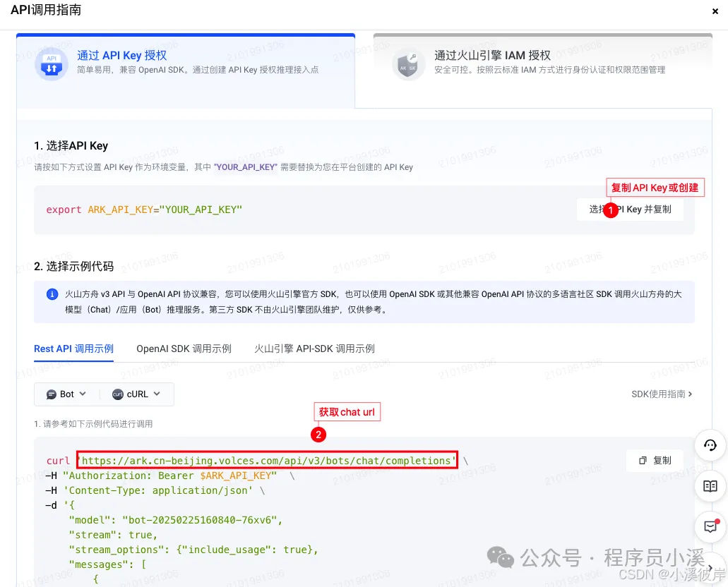The image size is (728, 587).
Task: Open the feedback message icon
Action: pyautogui.click(x=710, y=526)
